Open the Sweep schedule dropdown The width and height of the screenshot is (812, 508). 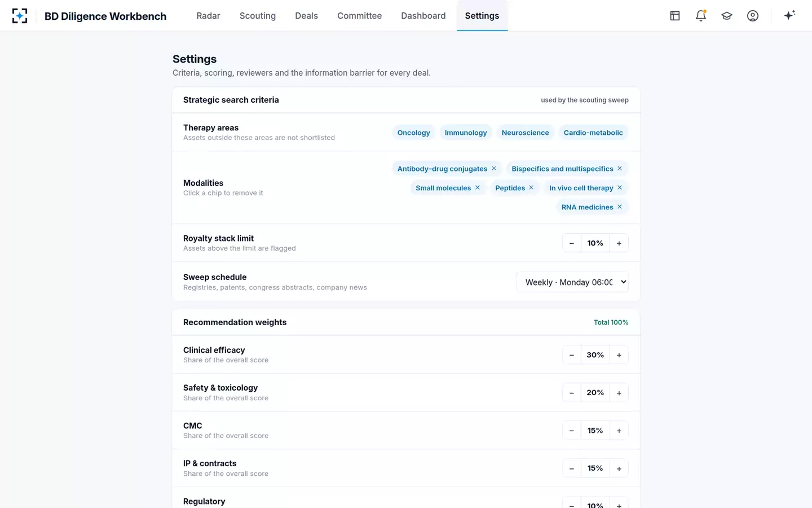coord(572,282)
